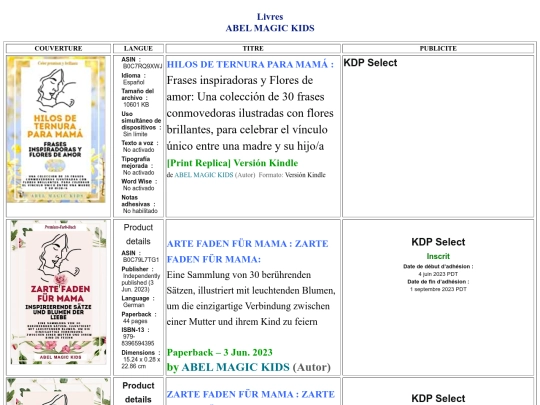Open the ABEL MAGIC KIDS author link in the German paperback row

(235, 367)
